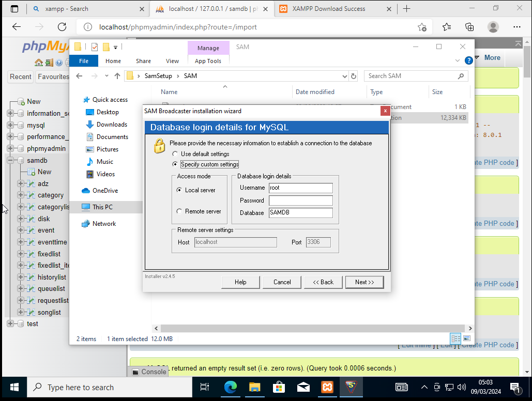Open Microsoft Edge from the taskbar
532x401 pixels.
click(230, 387)
